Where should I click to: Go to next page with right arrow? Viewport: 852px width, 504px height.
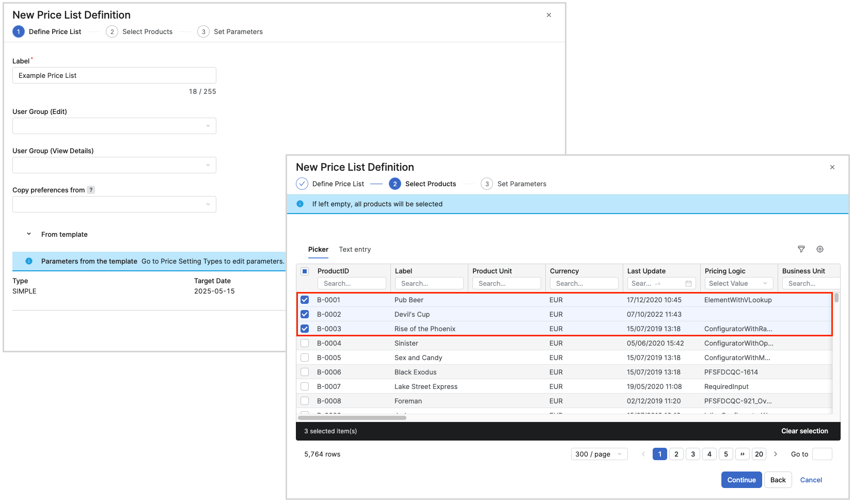(x=775, y=454)
